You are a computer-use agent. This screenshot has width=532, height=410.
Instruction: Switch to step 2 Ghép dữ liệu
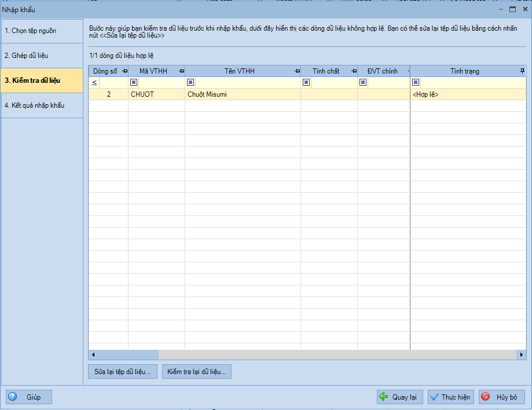[x=42, y=56]
